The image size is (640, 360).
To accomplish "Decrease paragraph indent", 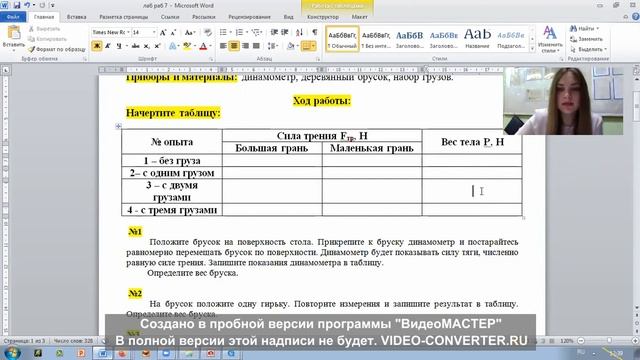I will click(x=274, y=32).
